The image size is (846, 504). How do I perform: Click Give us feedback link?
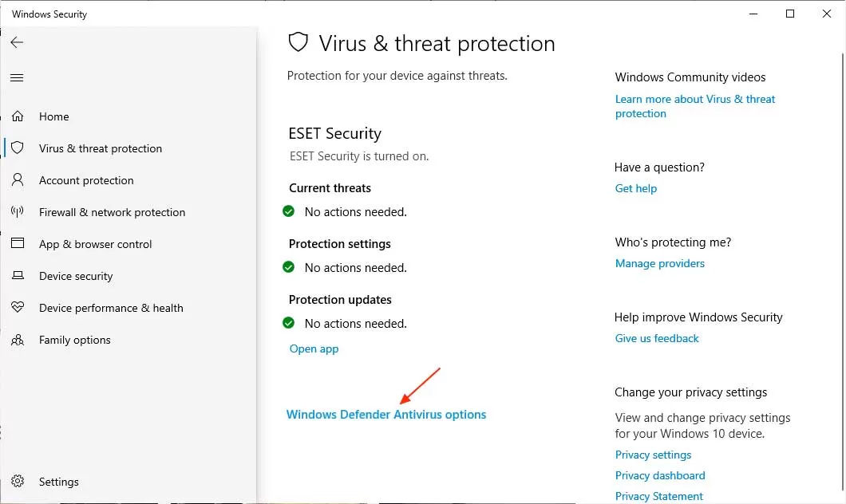657,338
